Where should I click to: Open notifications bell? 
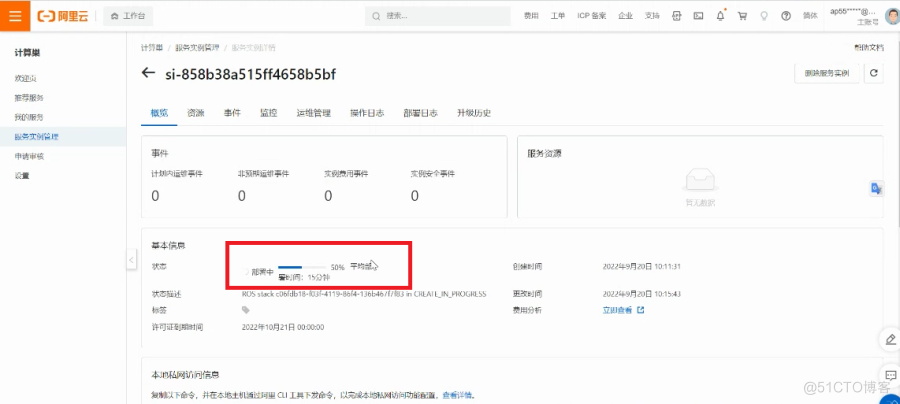tap(720, 16)
